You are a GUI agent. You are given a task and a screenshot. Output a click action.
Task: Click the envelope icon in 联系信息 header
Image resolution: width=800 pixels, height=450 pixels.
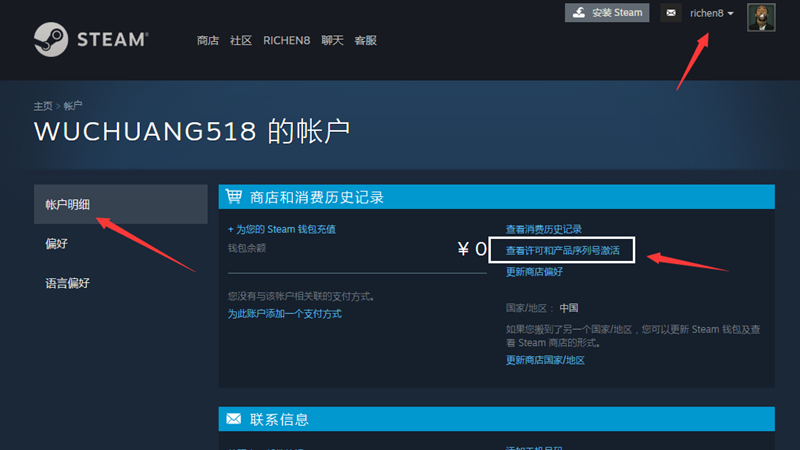point(234,419)
